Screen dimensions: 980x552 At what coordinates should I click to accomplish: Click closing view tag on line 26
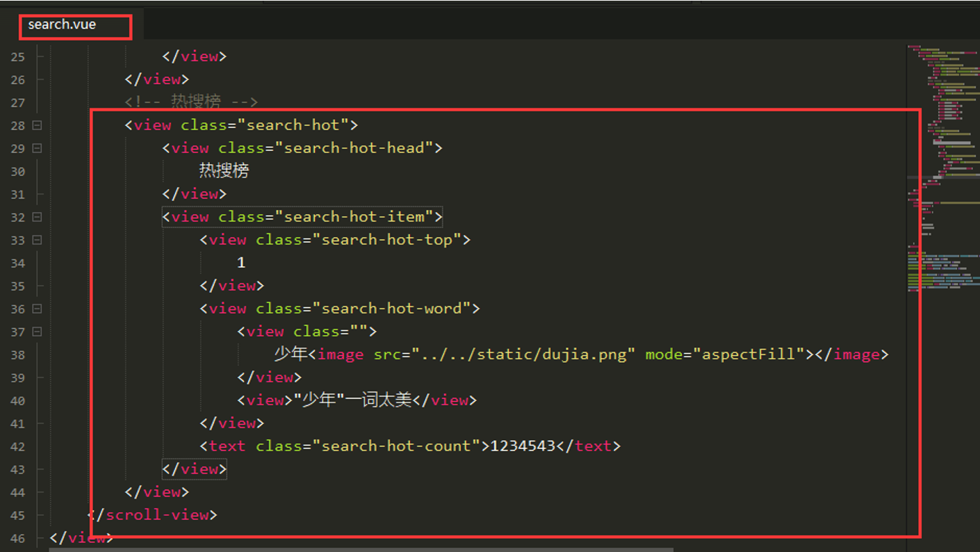click(x=157, y=79)
